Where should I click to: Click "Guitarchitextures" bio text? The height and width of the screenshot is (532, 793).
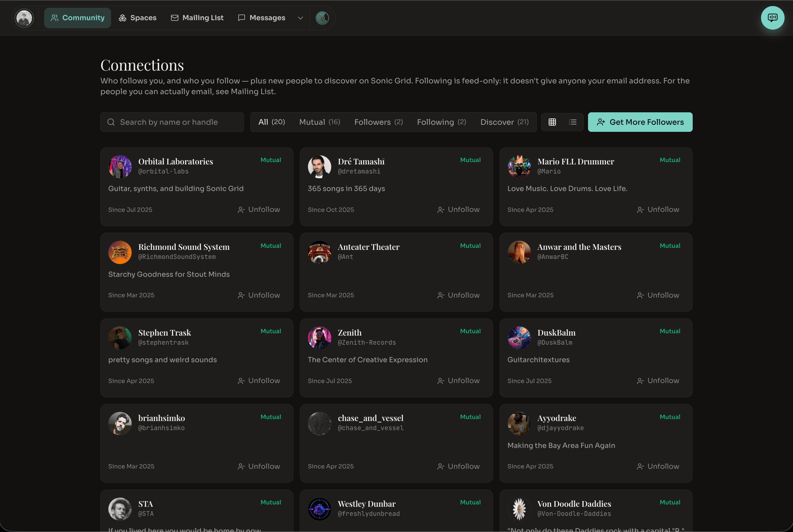pyautogui.click(x=538, y=359)
